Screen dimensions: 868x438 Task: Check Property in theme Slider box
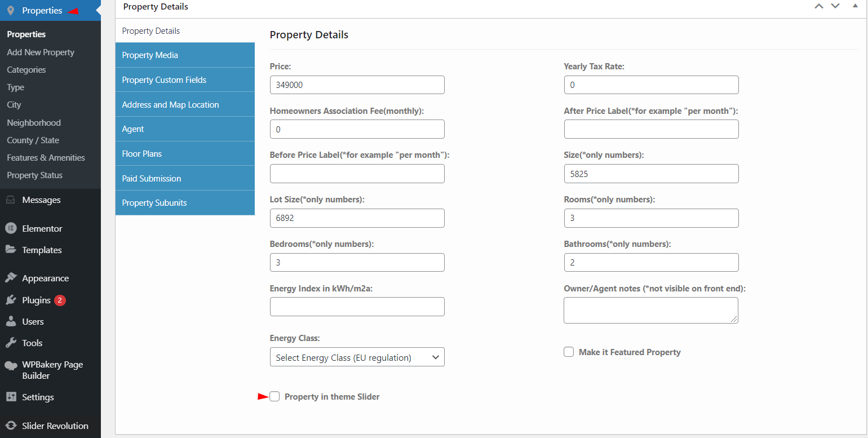(x=274, y=396)
